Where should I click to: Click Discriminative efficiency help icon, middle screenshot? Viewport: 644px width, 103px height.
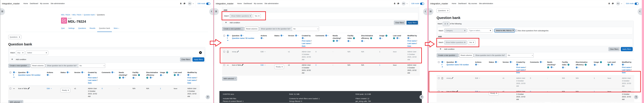(x=371, y=38)
